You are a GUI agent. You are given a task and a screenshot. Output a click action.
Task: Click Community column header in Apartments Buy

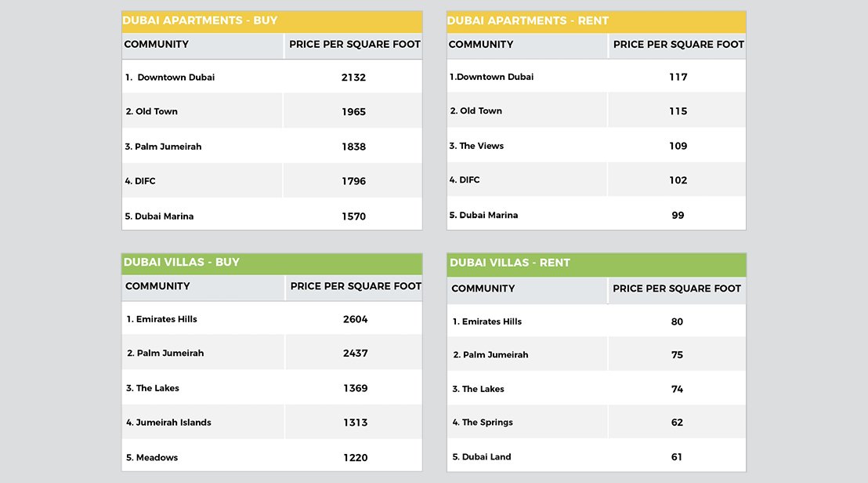pos(156,45)
